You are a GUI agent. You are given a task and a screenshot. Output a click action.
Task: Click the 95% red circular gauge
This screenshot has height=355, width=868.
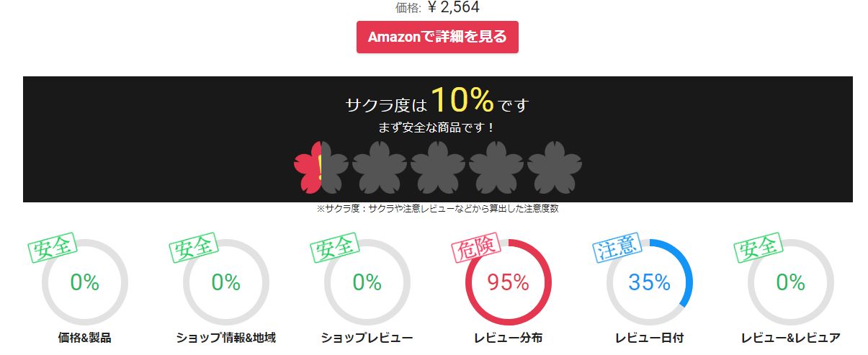pyautogui.click(x=509, y=282)
